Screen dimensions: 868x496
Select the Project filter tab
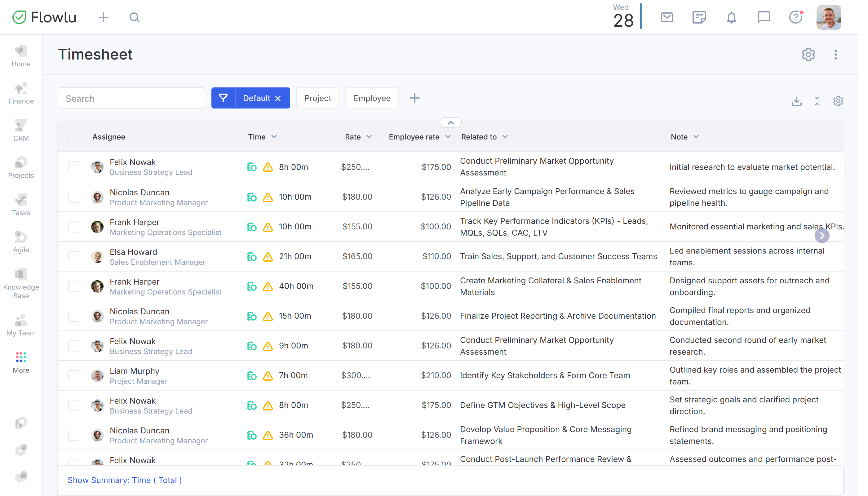(x=317, y=98)
